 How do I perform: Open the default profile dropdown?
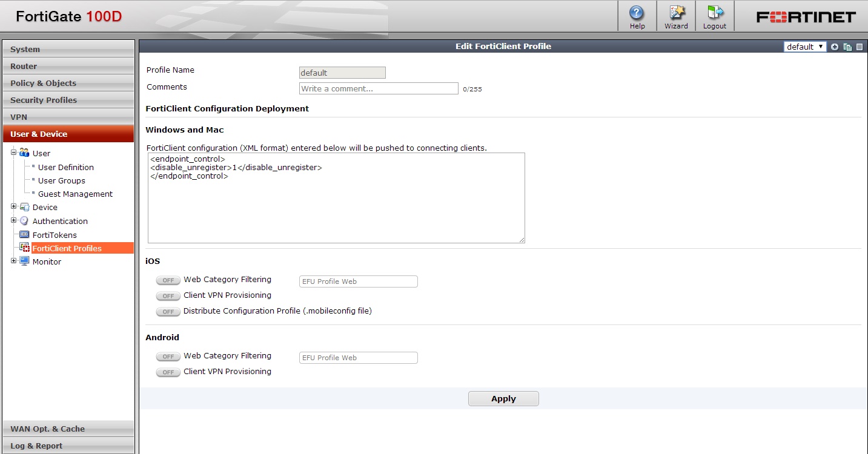pos(805,47)
